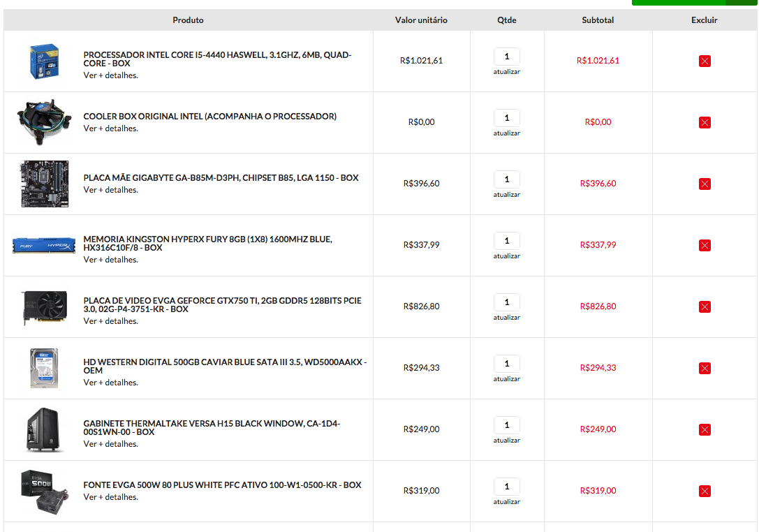Open the EVGA GTX750 Ti video card image
759x532 pixels.
[x=45, y=307]
